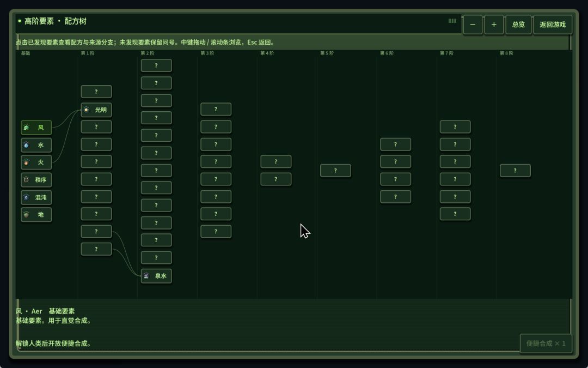The image size is (588, 368).
Task: Click 返回游戏 to return to game
Action: (553, 25)
